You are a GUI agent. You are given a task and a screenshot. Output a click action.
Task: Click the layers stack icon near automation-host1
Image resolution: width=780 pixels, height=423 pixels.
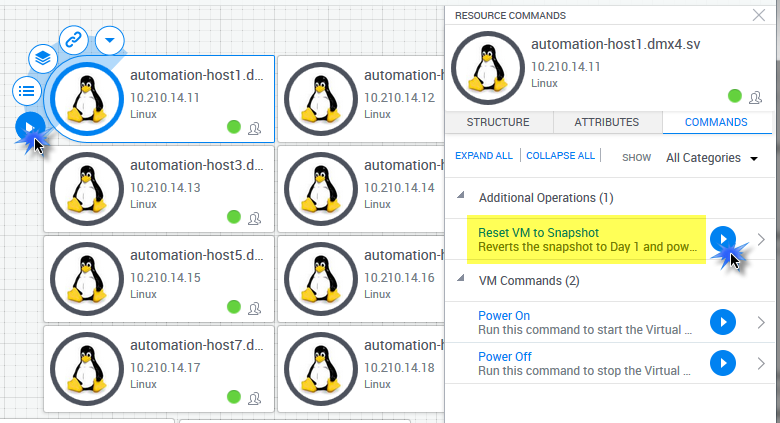pos(43,59)
